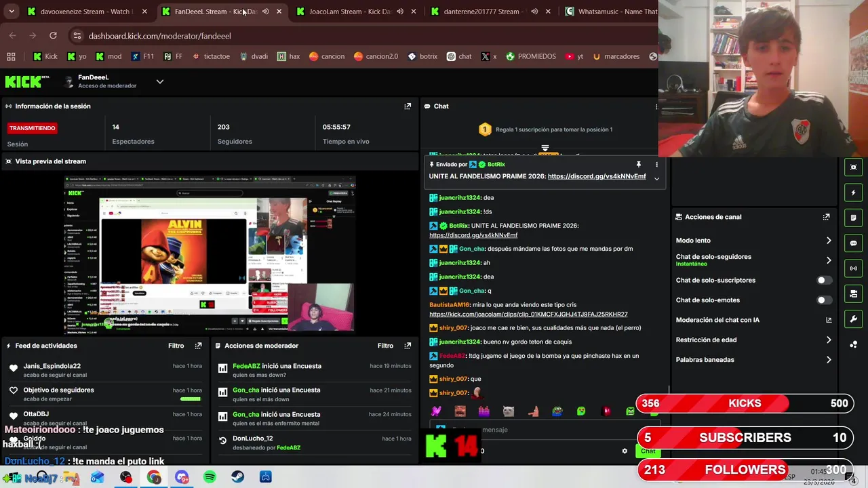Switch to Whatsamusic tab
Screen dimensions: 868x488
[x=610, y=12]
